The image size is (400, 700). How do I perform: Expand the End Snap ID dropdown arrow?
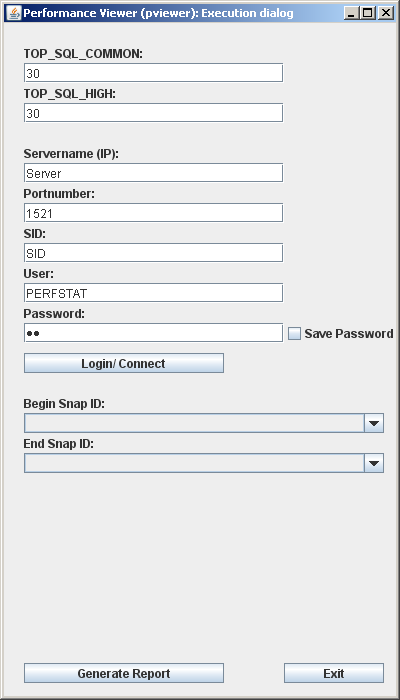374,463
